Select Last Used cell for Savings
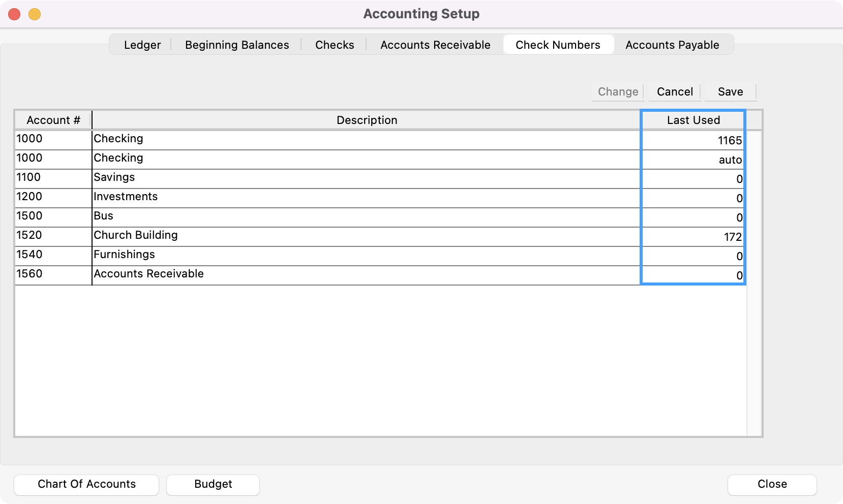 pyautogui.click(x=693, y=179)
